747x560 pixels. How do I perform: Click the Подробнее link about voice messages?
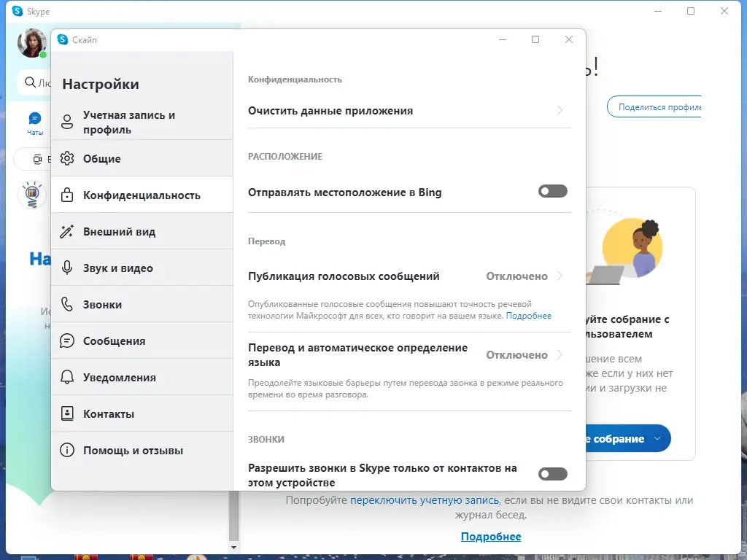click(527, 315)
